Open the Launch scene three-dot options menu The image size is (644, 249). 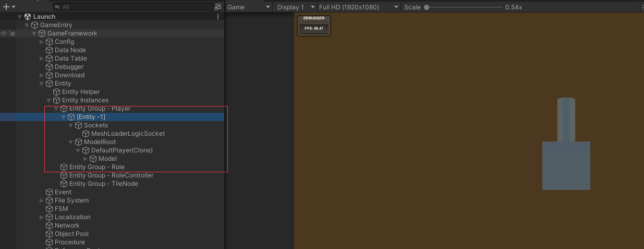click(x=218, y=17)
